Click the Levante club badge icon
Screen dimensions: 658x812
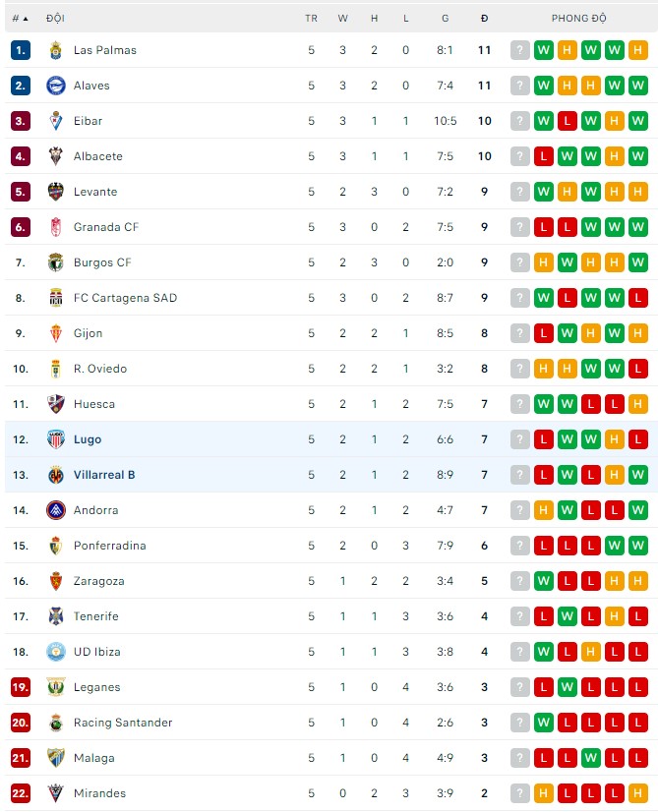pos(55,192)
